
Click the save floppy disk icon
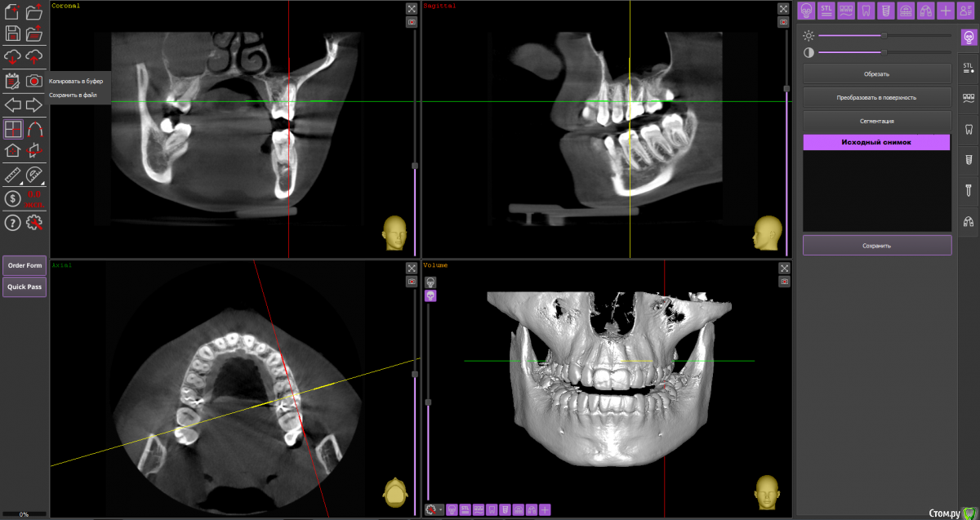(12, 33)
